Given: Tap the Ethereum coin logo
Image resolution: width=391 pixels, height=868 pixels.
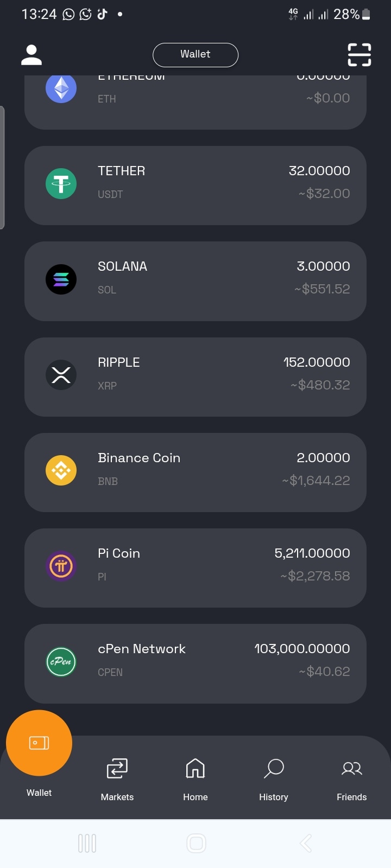Looking at the screenshot, I should pos(61,88).
